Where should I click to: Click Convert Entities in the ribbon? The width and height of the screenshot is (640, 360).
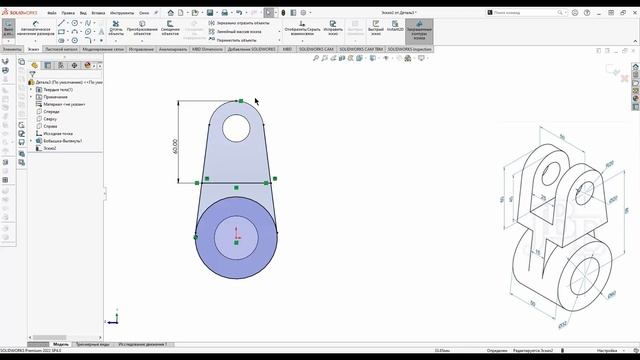tap(142, 28)
